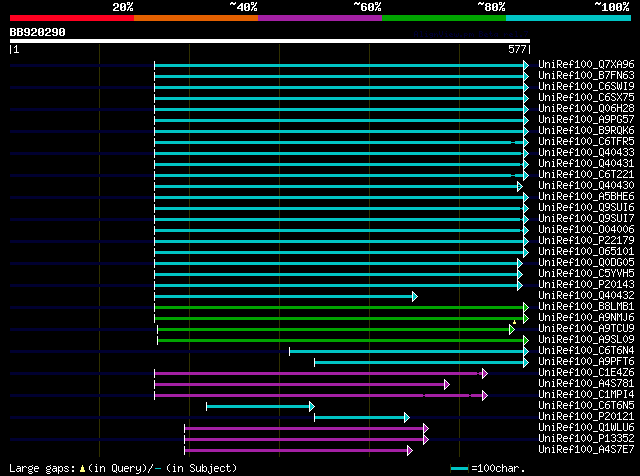Select the UniRef100_A5BHE6 label

(x=586, y=197)
